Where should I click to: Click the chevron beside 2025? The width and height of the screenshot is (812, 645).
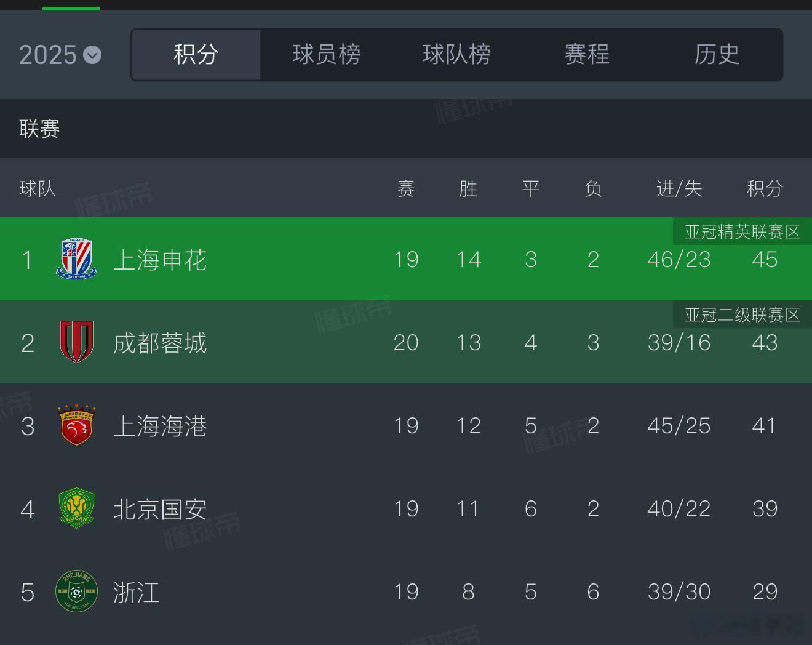click(x=92, y=55)
